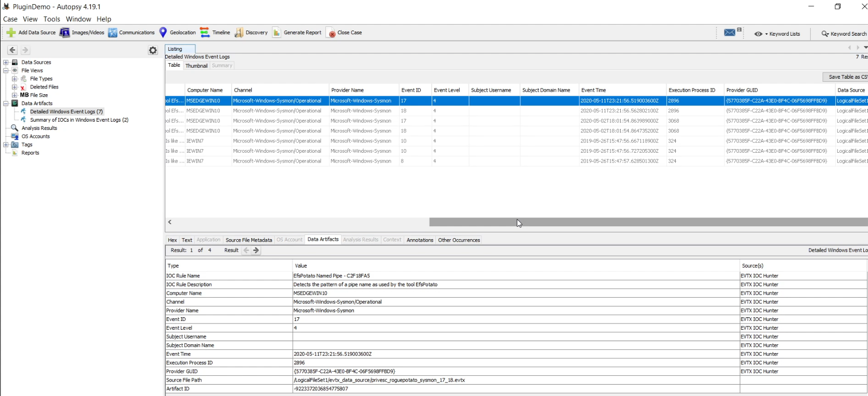Open the Case menu
Screen dimensions: 868x396
10,19
